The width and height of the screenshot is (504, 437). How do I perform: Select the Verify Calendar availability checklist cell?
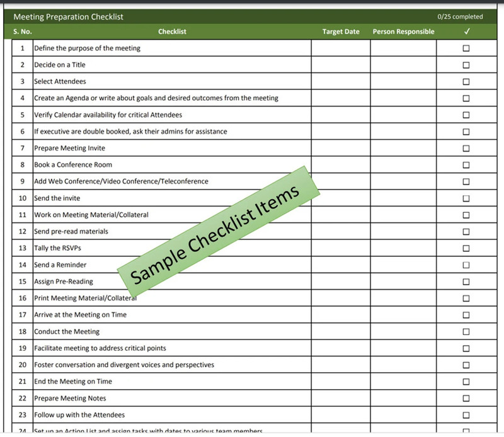pos(172,115)
